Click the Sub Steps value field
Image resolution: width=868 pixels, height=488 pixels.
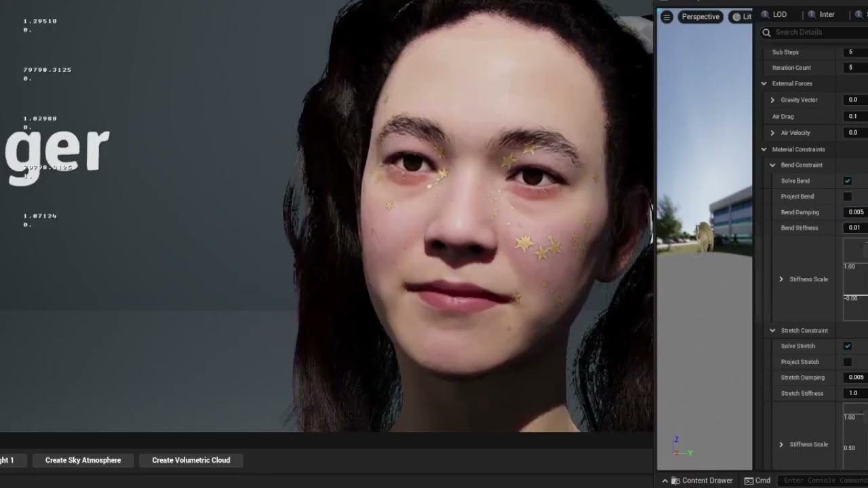point(856,52)
